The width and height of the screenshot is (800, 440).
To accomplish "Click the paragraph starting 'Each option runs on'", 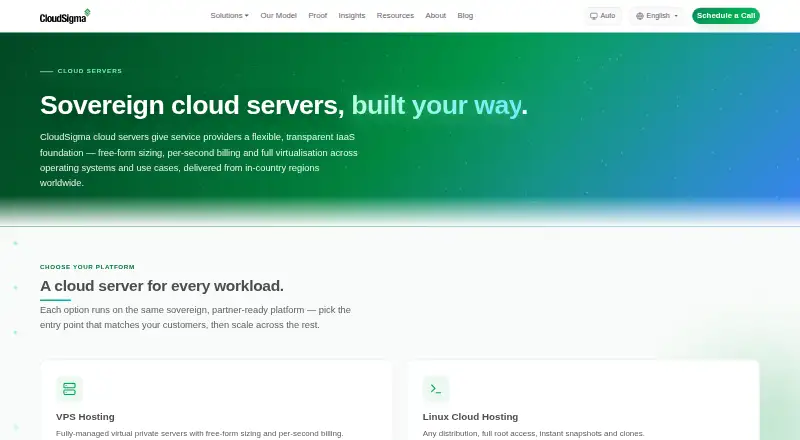I will click(195, 317).
